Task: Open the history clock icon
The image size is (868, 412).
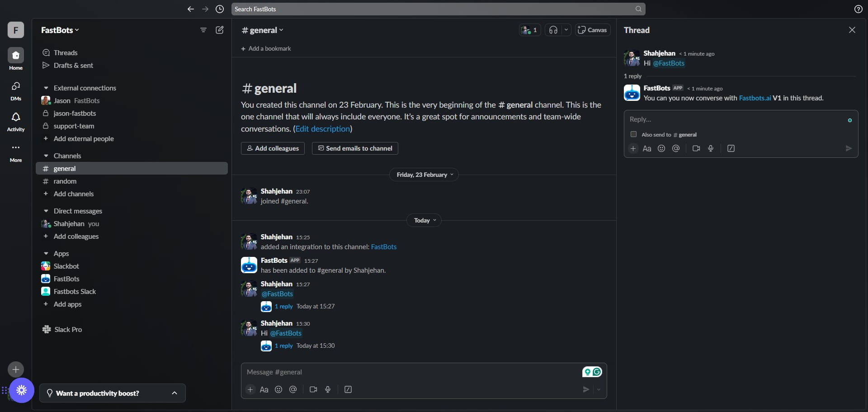Action: tap(220, 9)
